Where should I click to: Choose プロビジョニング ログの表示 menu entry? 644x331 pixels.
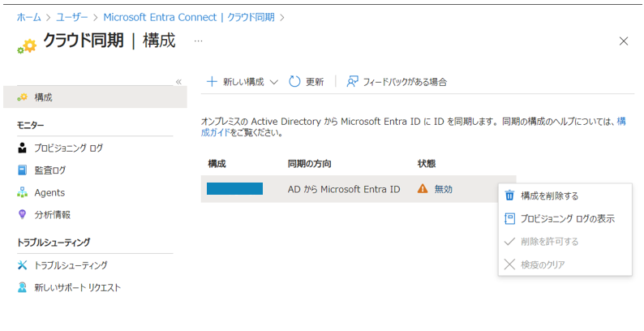coord(565,218)
